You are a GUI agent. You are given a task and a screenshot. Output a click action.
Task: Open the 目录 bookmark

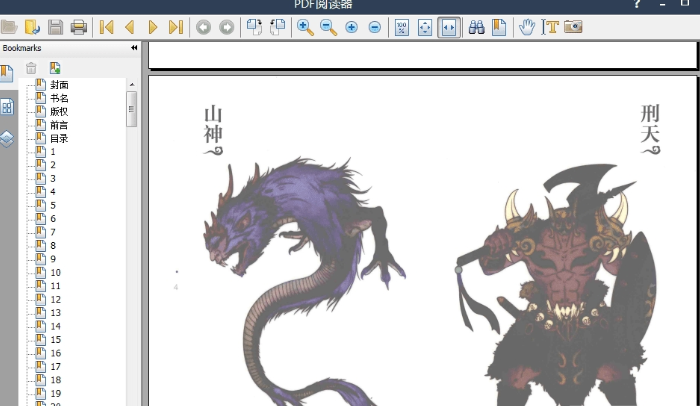click(59, 138)
